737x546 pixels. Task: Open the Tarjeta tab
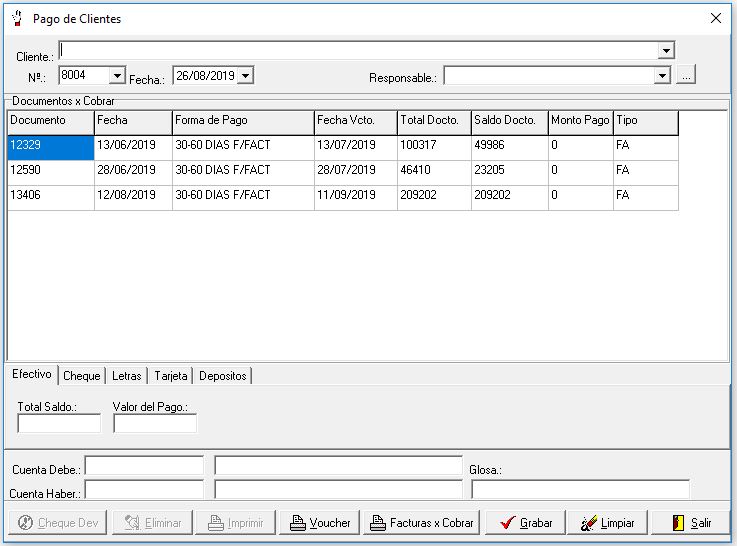coord(170,376)
